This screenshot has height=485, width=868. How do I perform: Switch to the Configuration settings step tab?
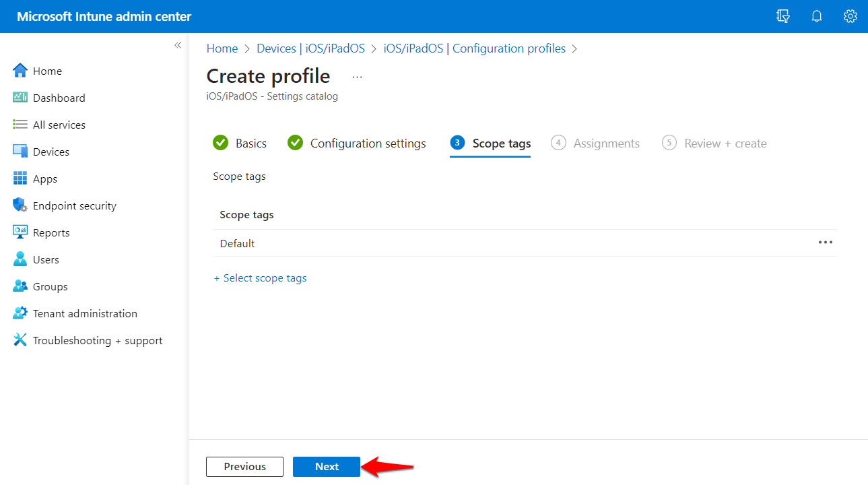(357, 143)
